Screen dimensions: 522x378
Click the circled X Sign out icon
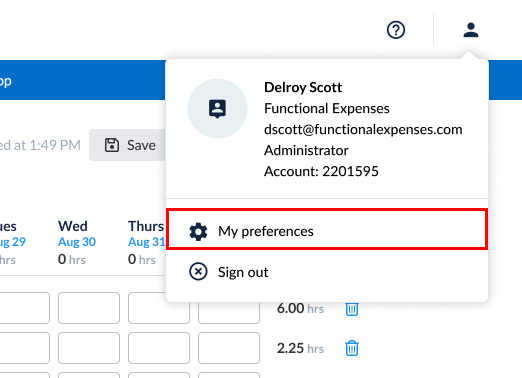click(198, 272)
